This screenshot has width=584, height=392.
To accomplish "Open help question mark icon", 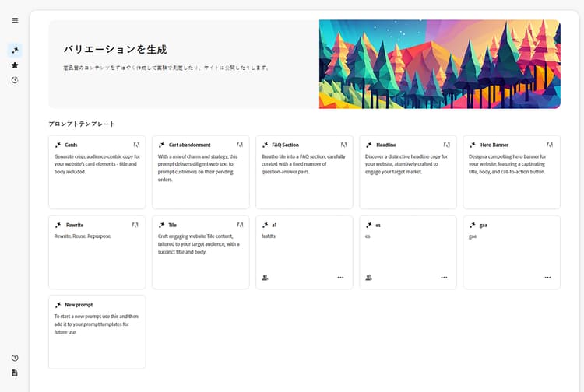I will click(x=15, y=358).
